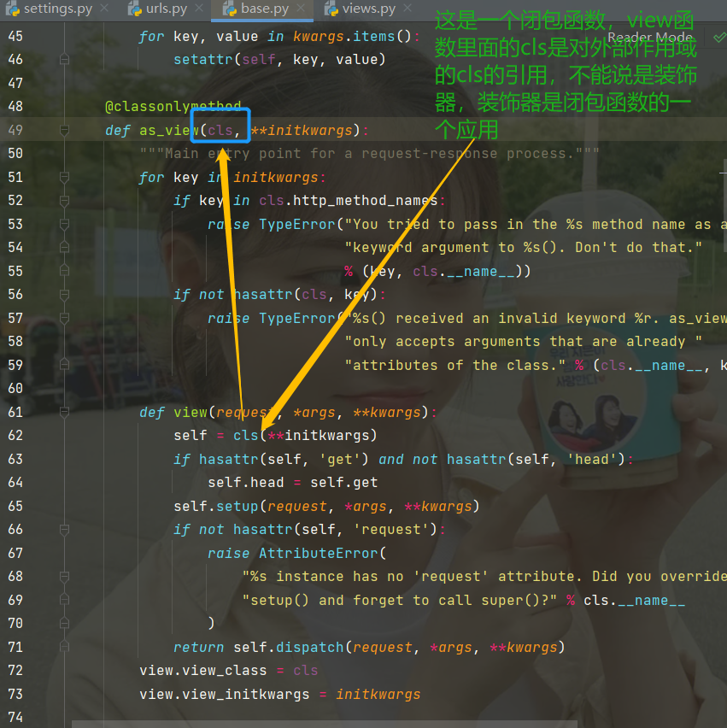The image size is (727, 728).
Task: Click the @classonlymethod decorator
Action: [173, 107]
